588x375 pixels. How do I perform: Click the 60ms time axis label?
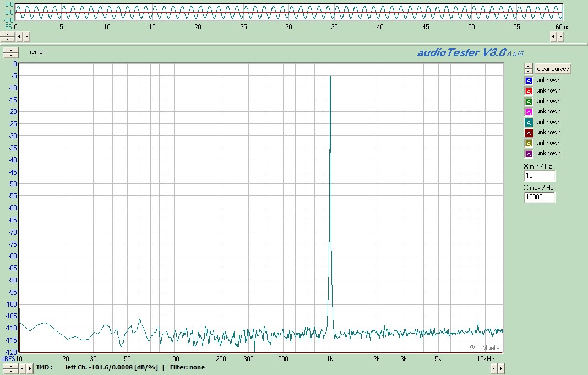pos(563,27)
